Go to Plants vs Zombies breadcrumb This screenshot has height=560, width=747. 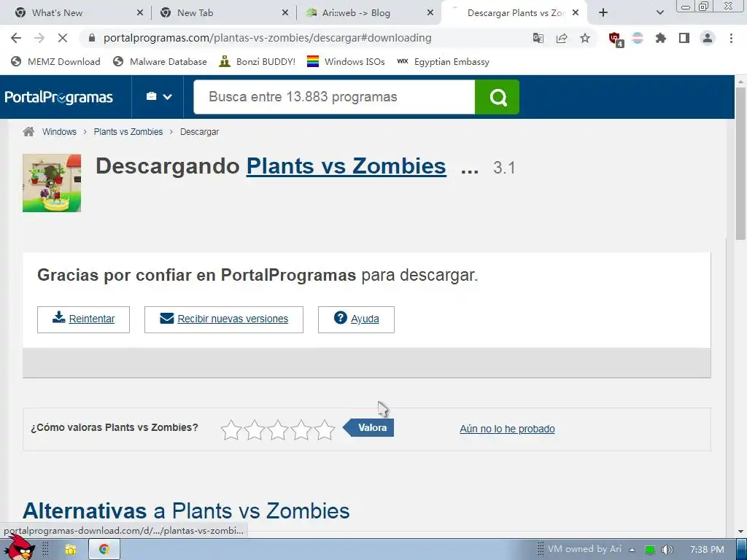click(128, 132)
